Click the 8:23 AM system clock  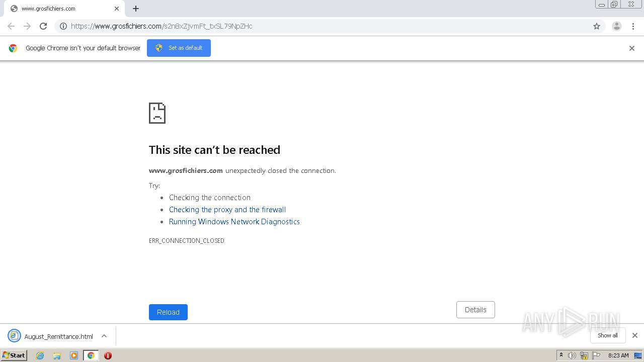pos(618,355)
